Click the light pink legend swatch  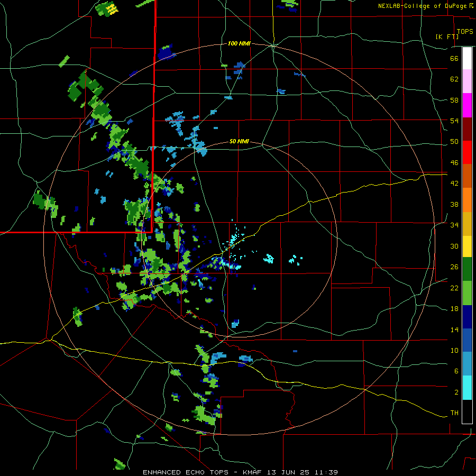pos(467,81)
